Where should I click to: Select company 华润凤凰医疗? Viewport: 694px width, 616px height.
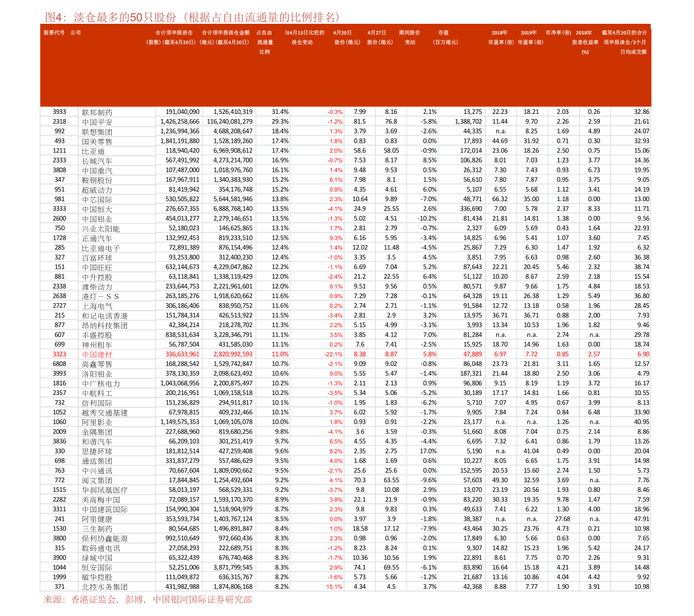click(x=105, y=490)
